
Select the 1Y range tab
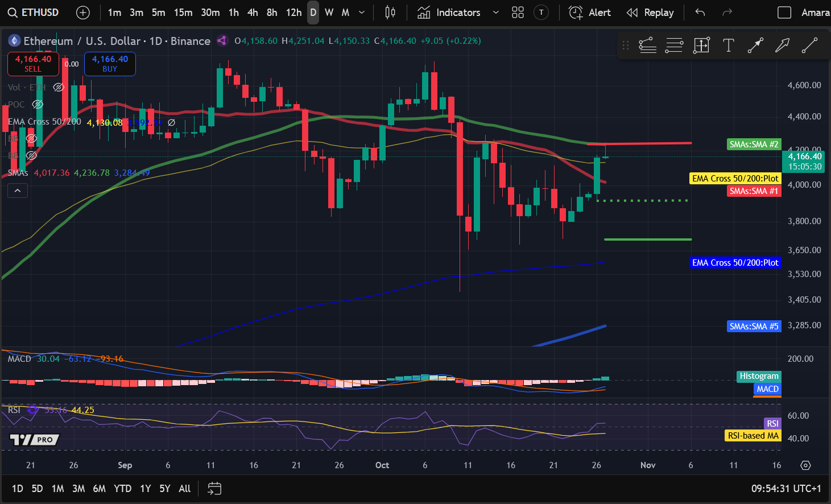pos(145,488)
